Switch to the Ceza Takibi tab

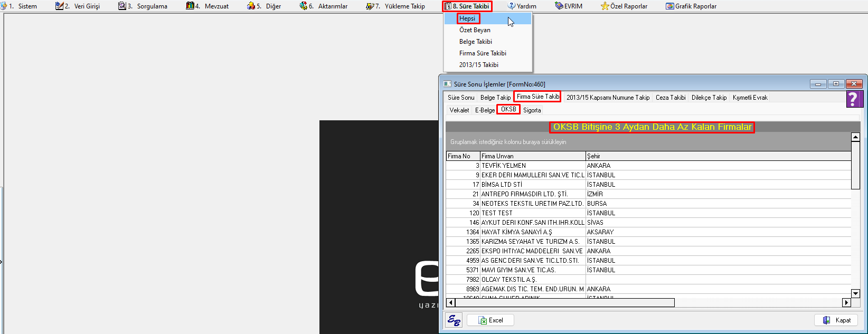(671, 98)
